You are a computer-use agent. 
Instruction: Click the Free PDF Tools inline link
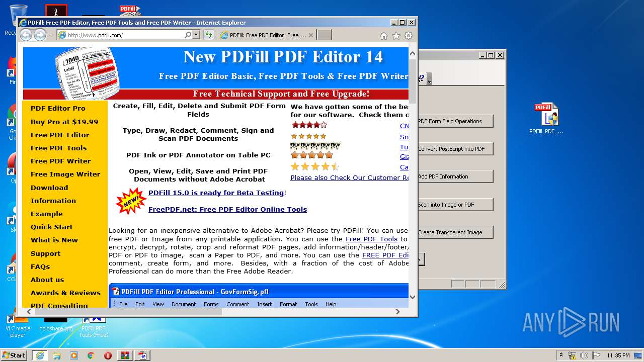[371, 239]
